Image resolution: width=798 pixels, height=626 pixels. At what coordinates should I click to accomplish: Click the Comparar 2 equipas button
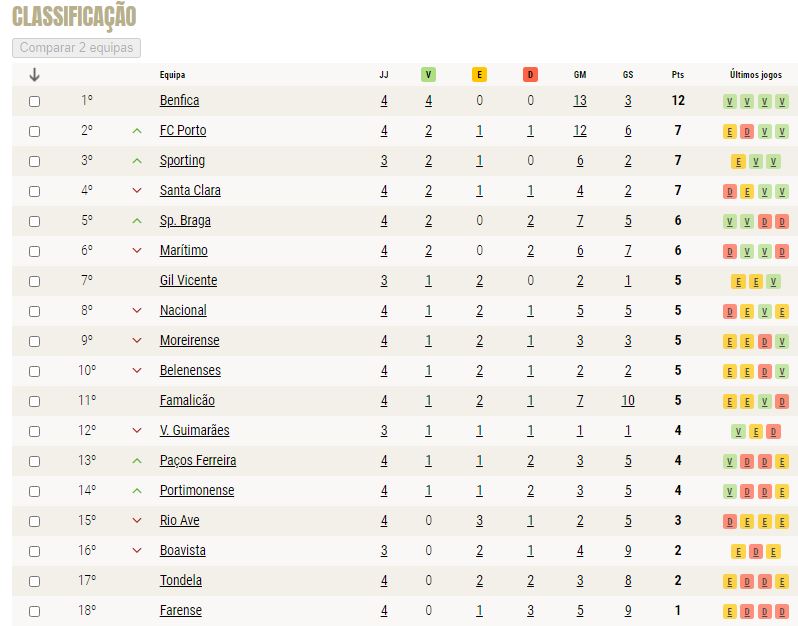coord(76,48)
